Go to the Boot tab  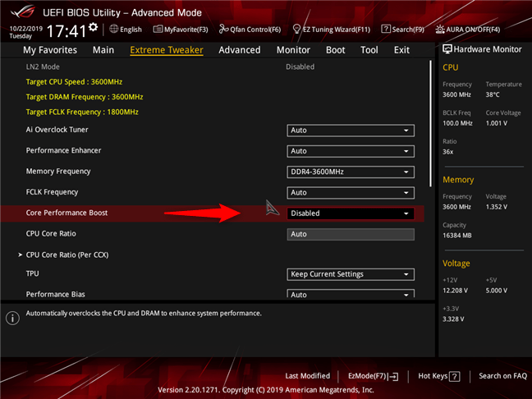[x=335, y=50]
